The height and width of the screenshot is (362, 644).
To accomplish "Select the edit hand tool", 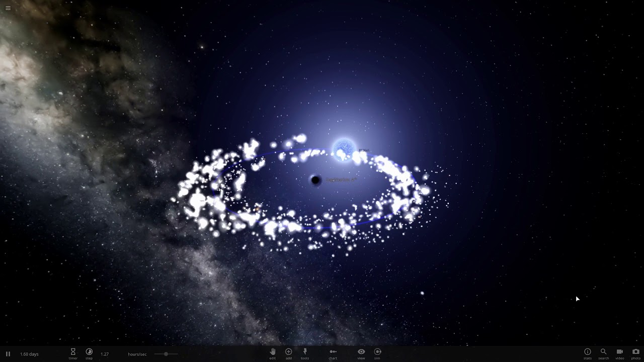I will point(273,354).
